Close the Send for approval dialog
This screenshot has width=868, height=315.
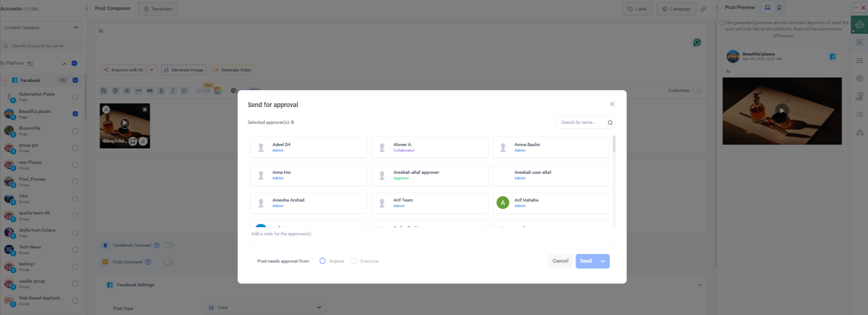(612, 104)
